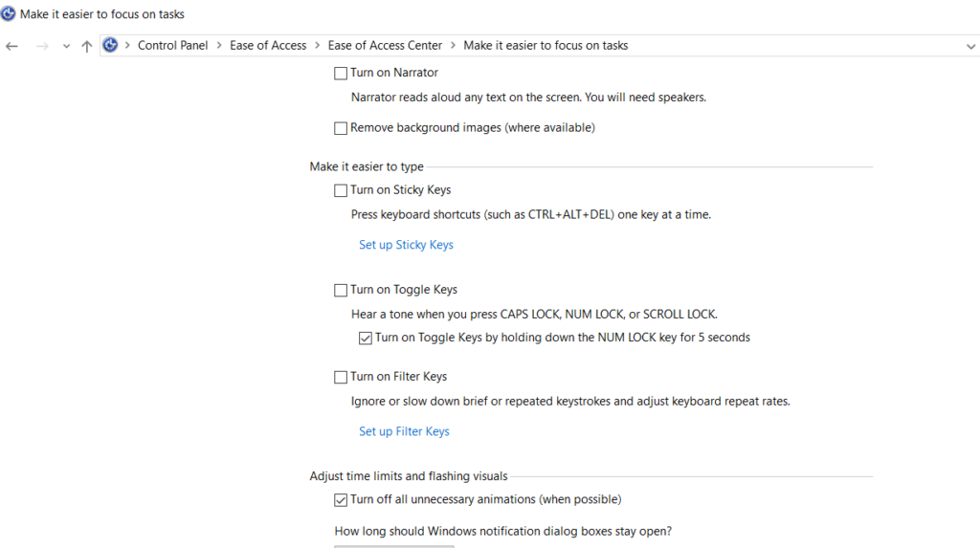This screenshot has width=980, height=548.
Task: Expand the chevron after Control Panel breadcrumb
Action: pos(219,46)
